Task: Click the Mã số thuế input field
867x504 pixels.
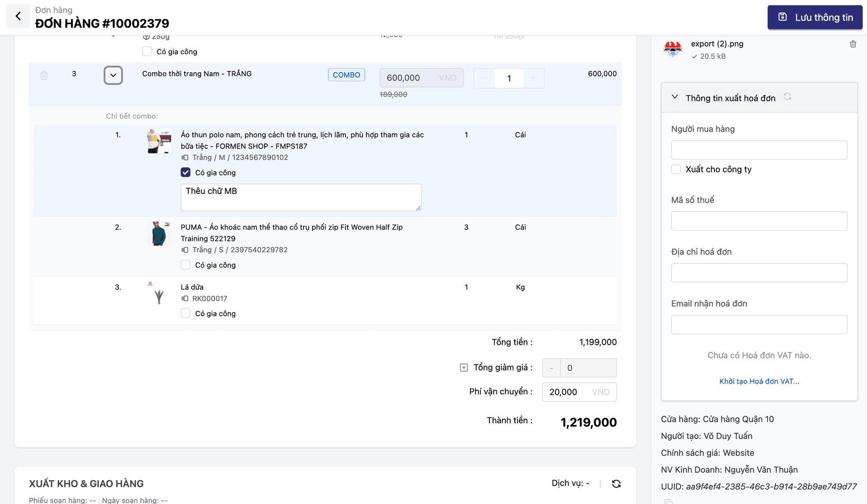Action: point(759,221)
